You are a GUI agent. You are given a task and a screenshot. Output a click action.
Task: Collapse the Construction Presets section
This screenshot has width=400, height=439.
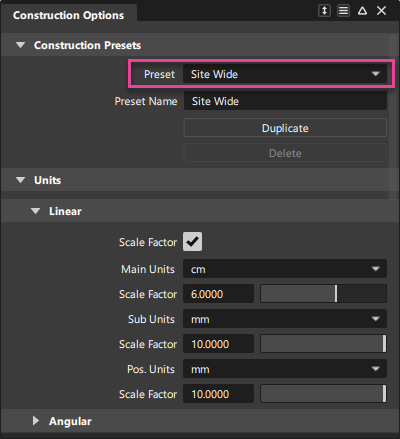(x=21, y=45)
